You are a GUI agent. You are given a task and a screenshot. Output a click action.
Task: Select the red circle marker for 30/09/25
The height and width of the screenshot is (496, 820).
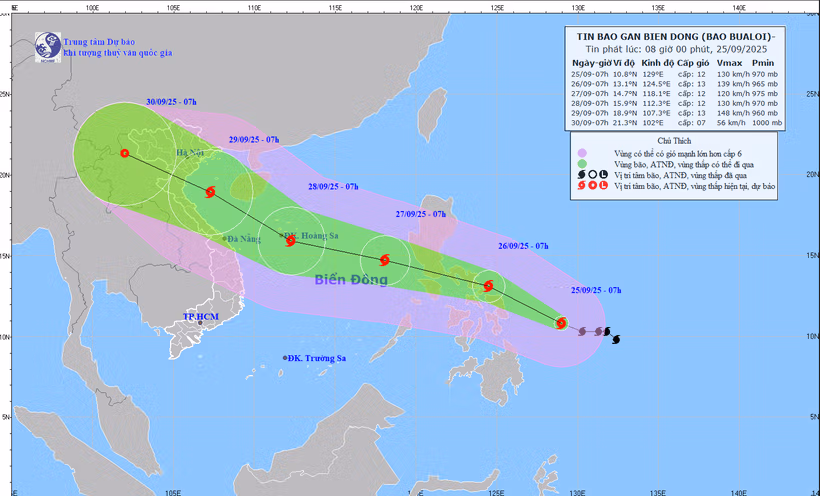tap(125, 154)
